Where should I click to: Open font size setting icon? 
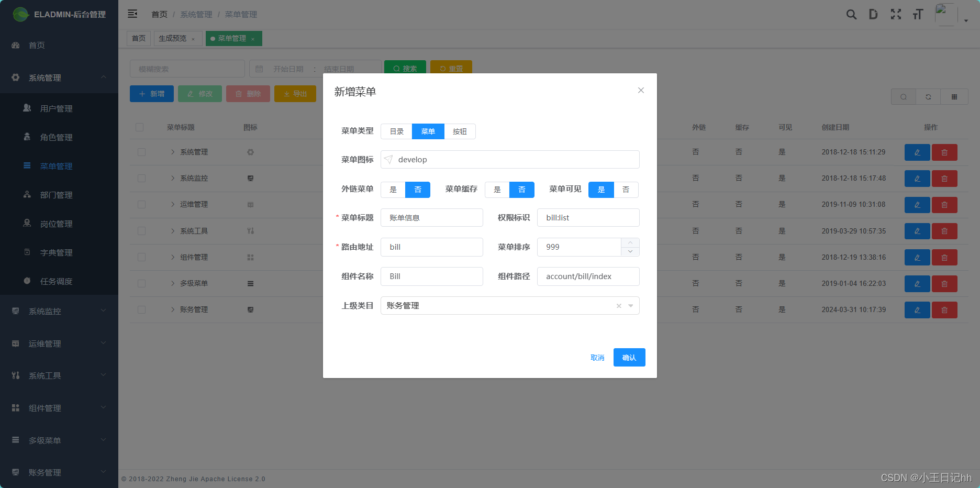(x=918, y=14)
